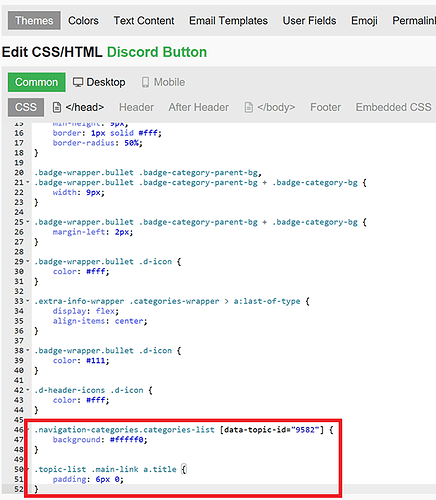This screenshot has height=500, width=436.
Task: Open the Footer section tab
Action: coord(325,107)
